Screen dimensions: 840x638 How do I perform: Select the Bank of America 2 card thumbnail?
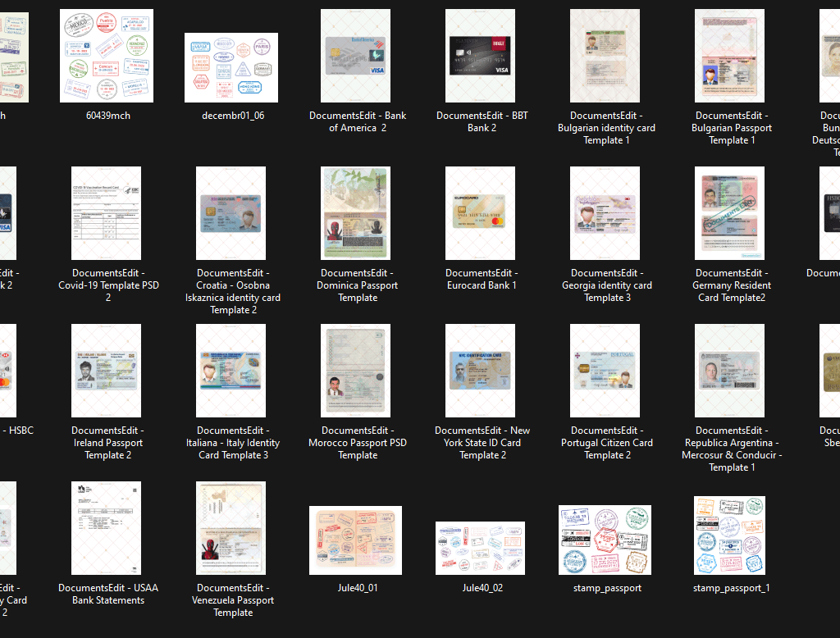coord(356,56)
